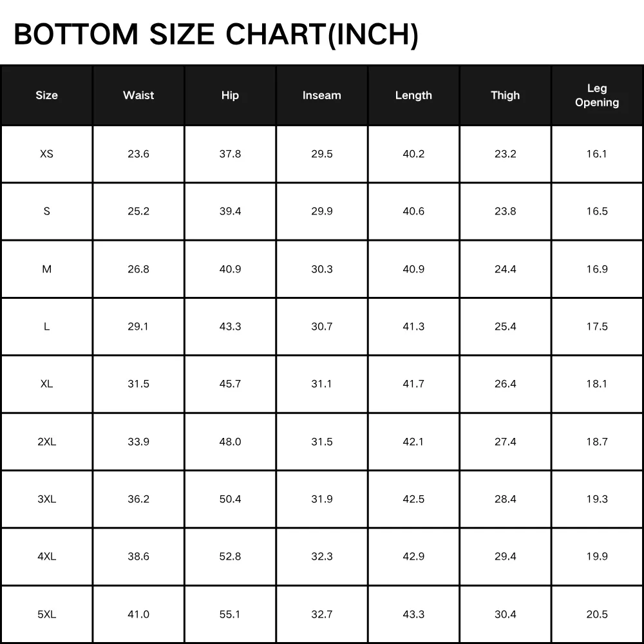The image size is (644, 644).
Task: Select the 3XL length value 42.5
Action: [413, 499]
